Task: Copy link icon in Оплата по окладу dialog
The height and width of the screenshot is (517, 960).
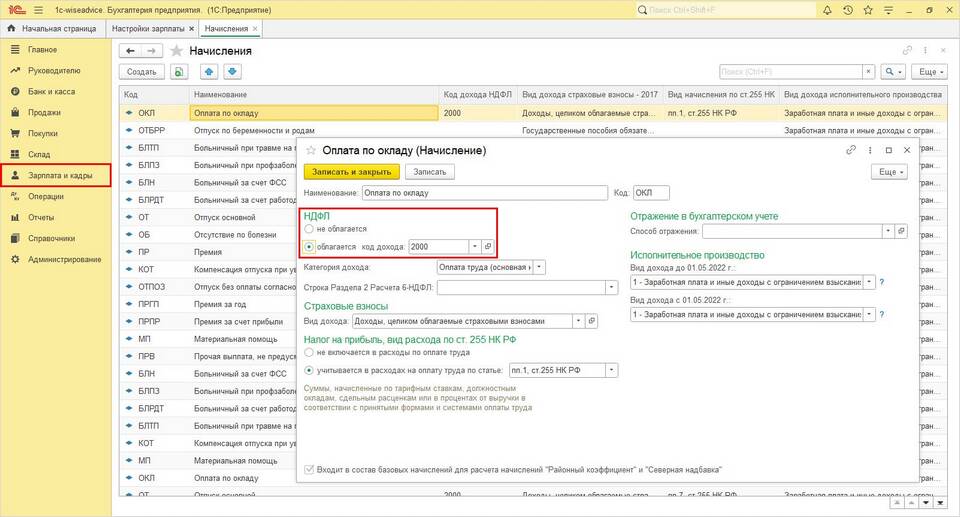Action: [851, 150]
